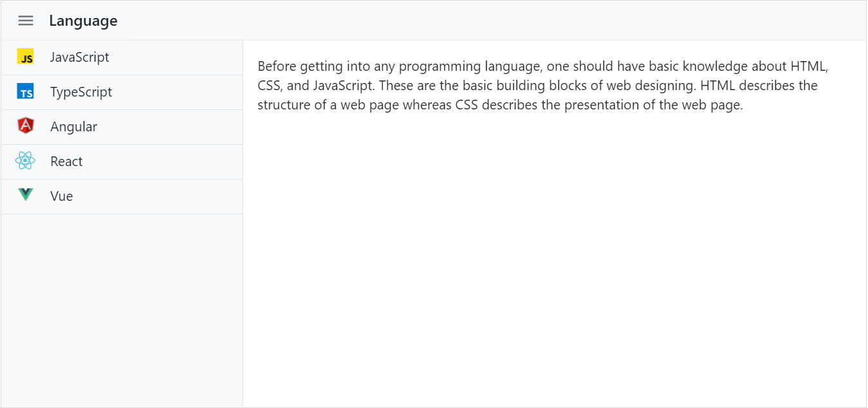Click the green Vue logo icon

[x=25, y=195]
